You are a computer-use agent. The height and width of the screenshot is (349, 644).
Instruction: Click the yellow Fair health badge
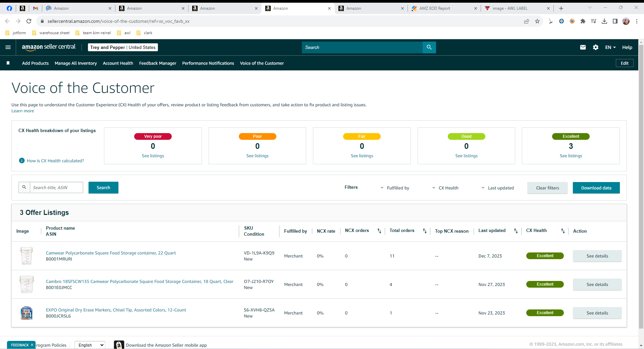[362, 136]
